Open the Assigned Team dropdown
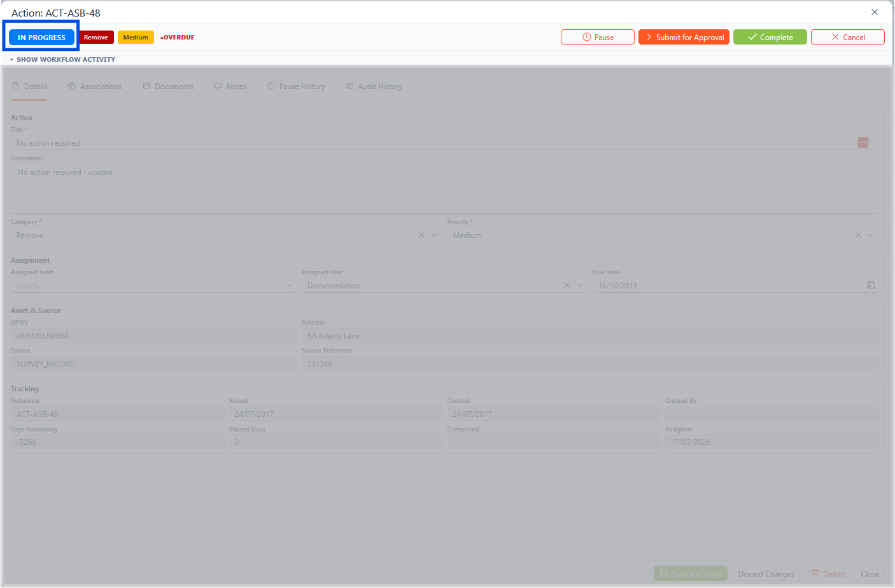 click(x=153, y=286)
